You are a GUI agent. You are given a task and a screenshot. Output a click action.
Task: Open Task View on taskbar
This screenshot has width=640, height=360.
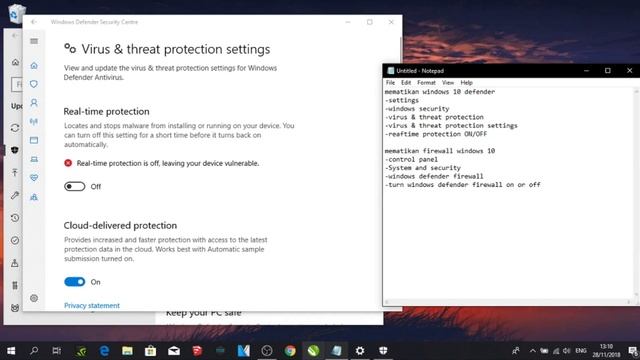pyautogui.click(x=57, y=351)
